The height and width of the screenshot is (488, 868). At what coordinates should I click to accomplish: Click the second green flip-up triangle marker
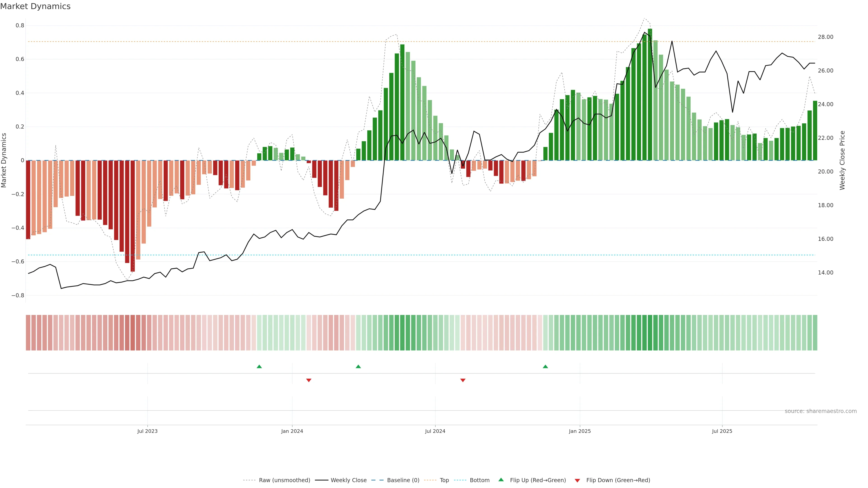[358, 366]
